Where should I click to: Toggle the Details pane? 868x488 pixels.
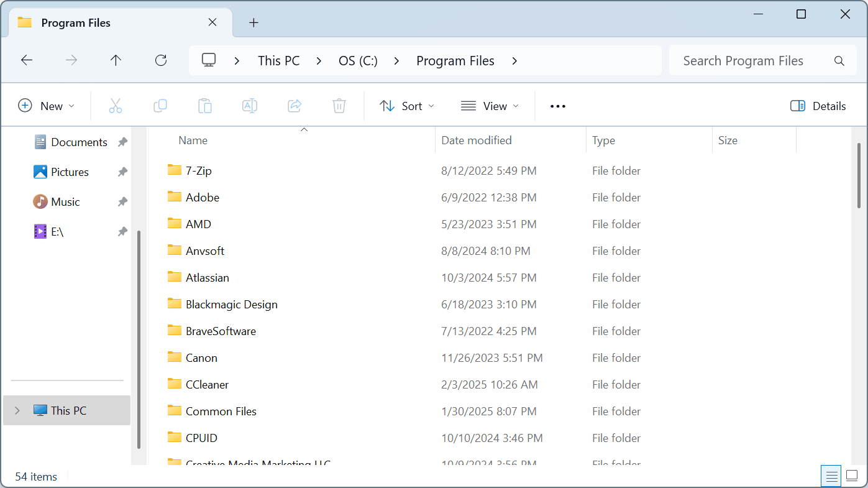pos(818,106)
